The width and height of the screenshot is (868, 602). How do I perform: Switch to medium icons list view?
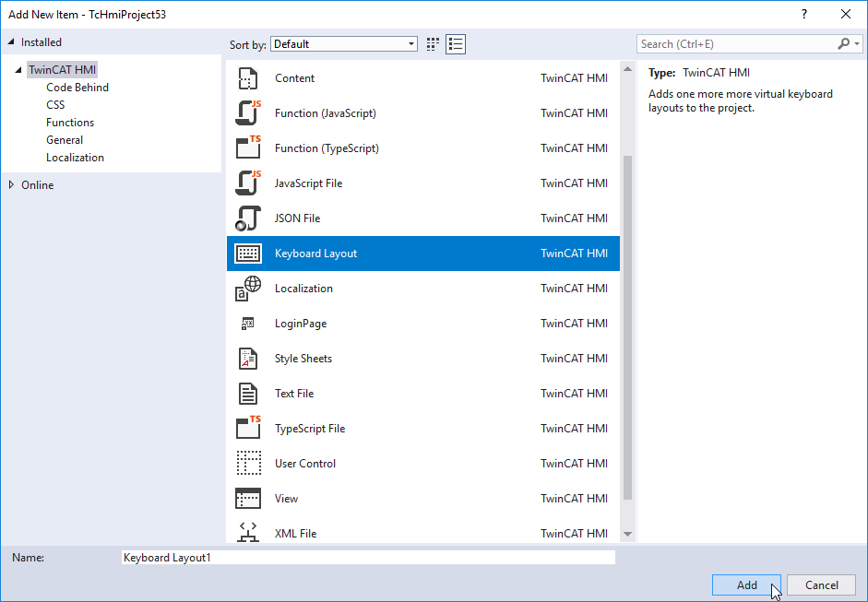click(x=456, y=44)
